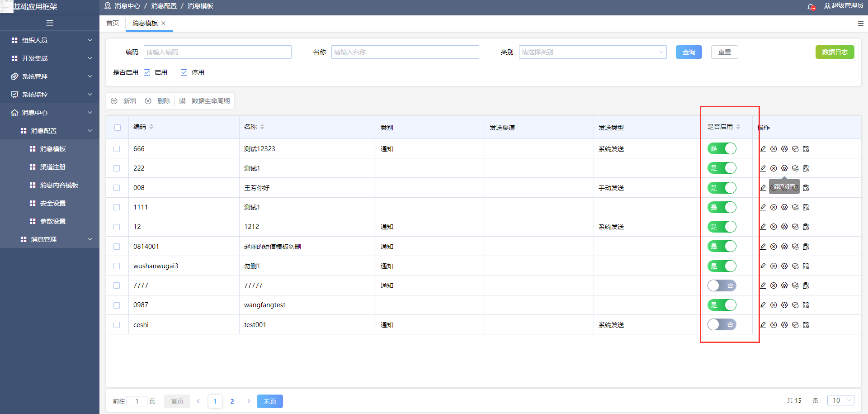Tick the checkbox for row 666
868x414 pixels.
coord(117,149)
